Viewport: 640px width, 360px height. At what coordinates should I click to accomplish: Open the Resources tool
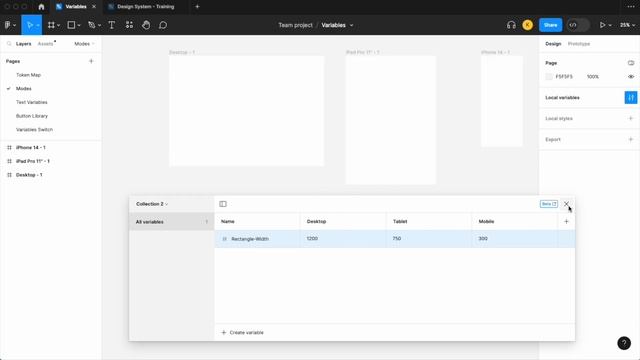(129, 25)
